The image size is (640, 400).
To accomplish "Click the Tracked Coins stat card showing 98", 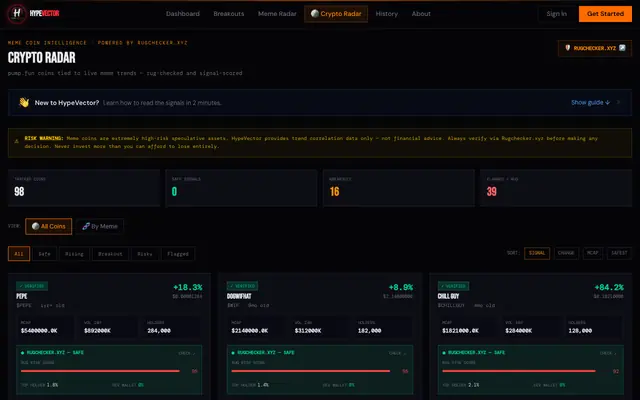I will (84, 188).
